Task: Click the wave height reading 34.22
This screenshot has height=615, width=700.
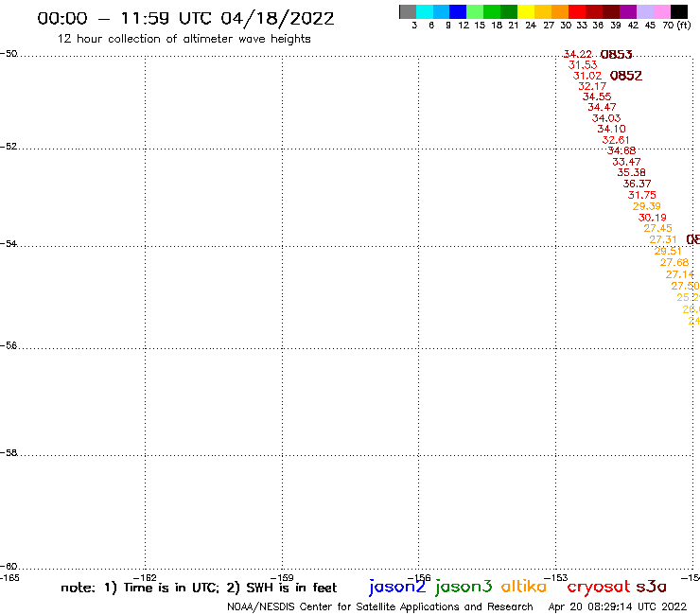Action: (x=578, y=54)
